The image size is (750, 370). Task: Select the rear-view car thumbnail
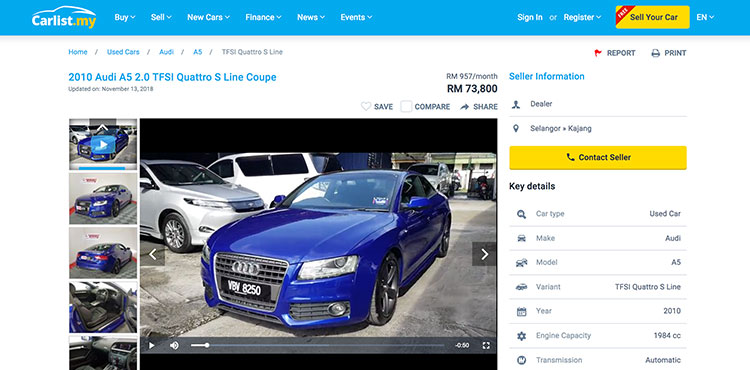103,253
